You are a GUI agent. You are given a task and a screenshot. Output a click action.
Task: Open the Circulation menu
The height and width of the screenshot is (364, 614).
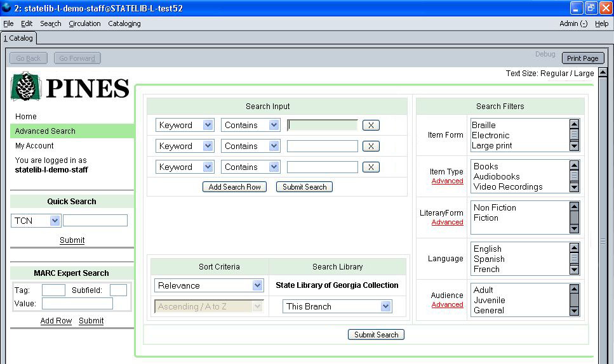click(84, 23)
